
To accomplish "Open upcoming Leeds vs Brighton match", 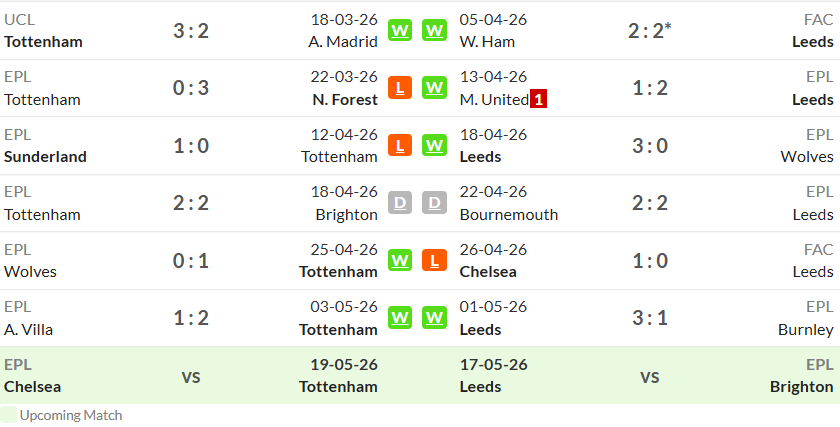I will tap(649, 376).
